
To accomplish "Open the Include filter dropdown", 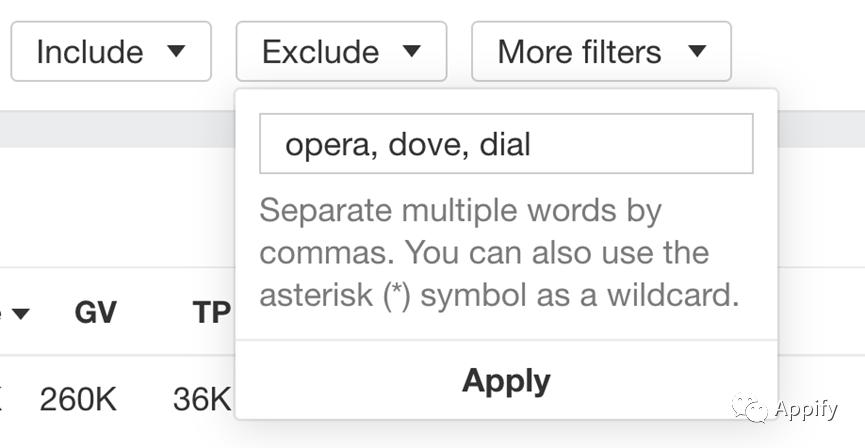I will click(x=110, y=51).
